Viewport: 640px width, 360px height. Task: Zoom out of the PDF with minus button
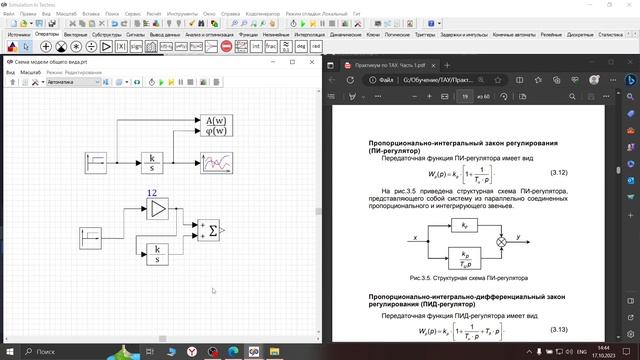pos(414,97)
